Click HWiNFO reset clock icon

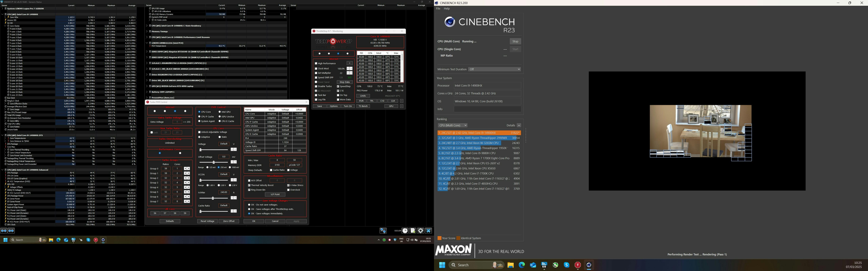point(405,231)
